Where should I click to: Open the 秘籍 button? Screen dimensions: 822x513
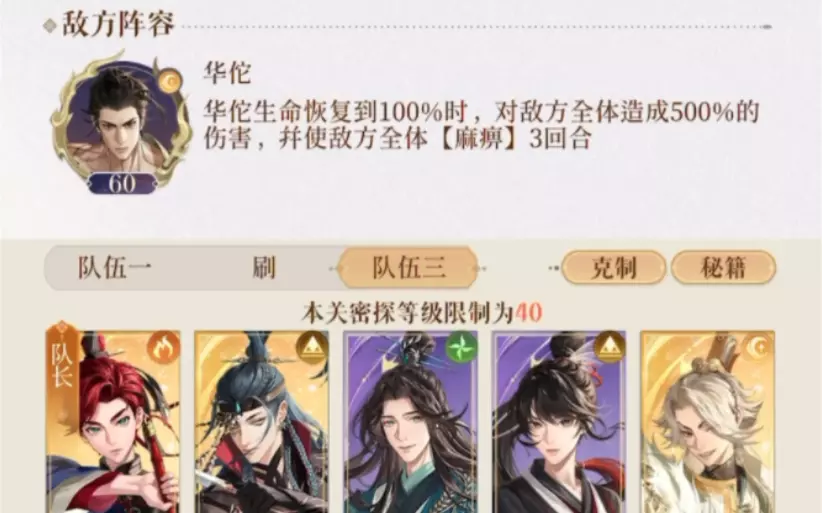point(722,268)
